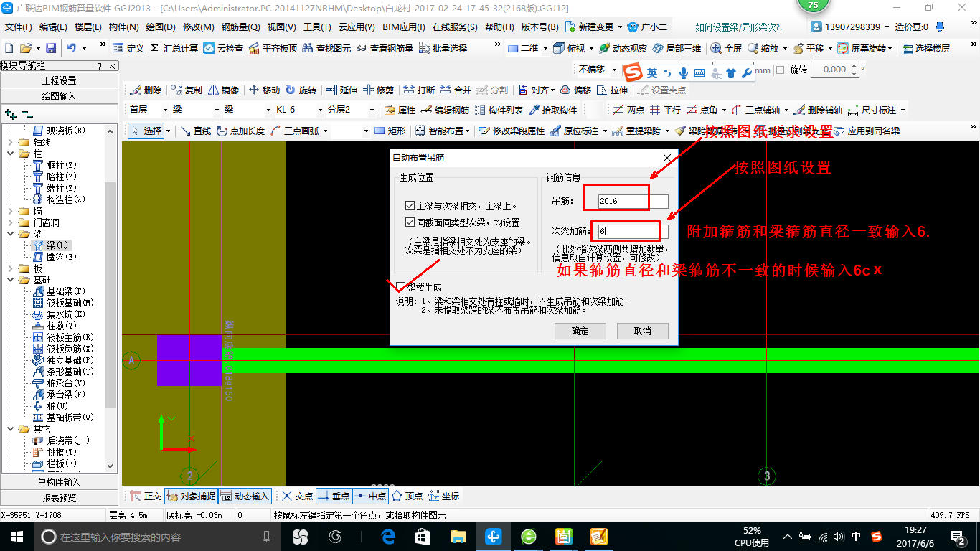Click the undo arrow icon

[72, 48]
